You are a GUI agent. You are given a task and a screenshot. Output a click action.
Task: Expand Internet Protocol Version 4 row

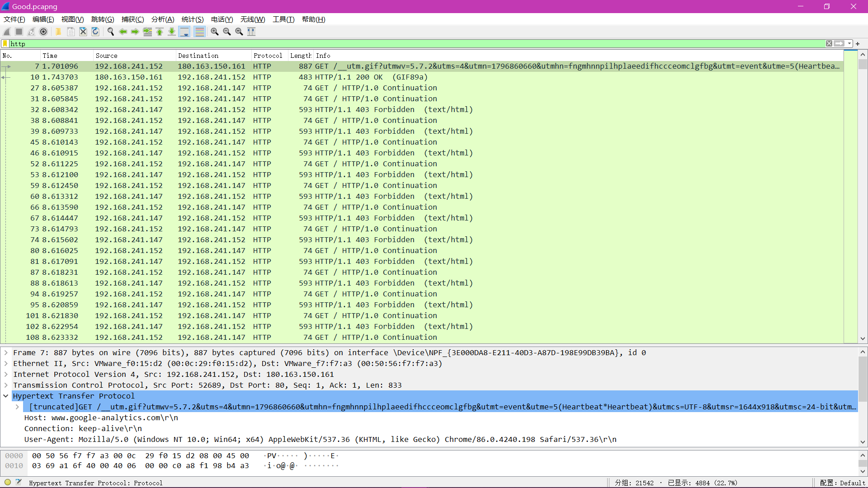tap(6, 375)
